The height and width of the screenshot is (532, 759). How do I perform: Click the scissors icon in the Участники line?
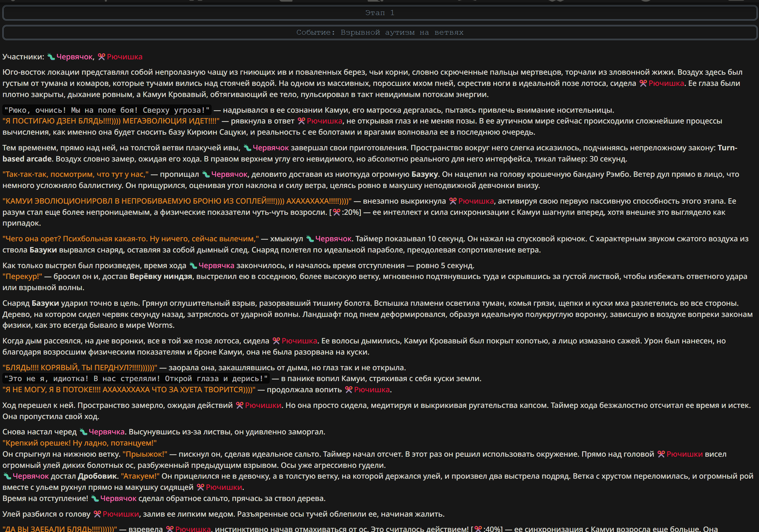pyautogui.click(x=102, y=57)
